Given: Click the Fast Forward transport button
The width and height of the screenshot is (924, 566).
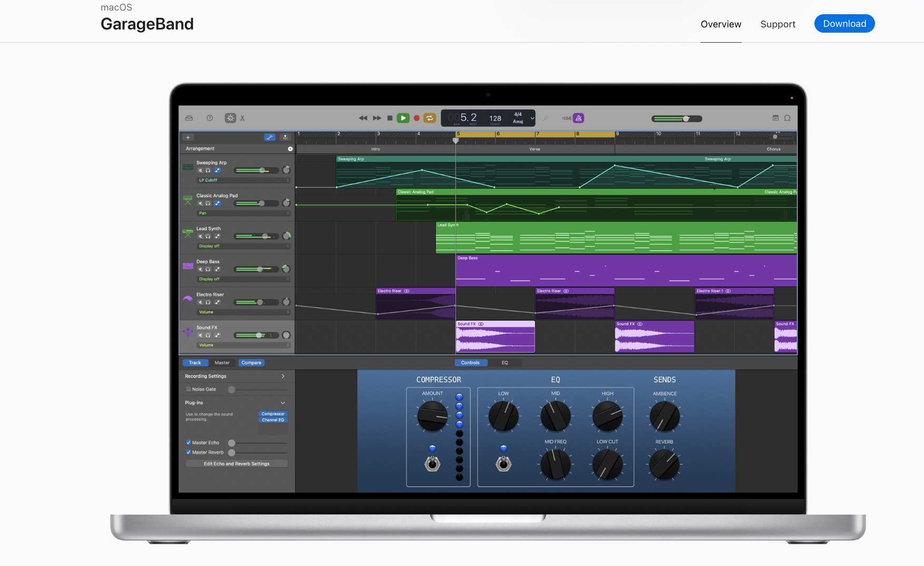Looking at the screenshot, I should tap(377, 118).
